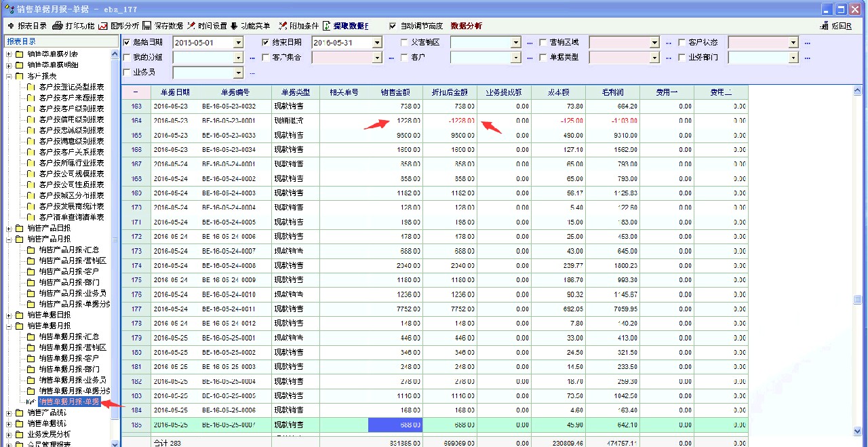Image resolution: width=868 pixels, height=447 pixels.
Task: Click 数据分析 in the toolbar
Action: (466, 26)
